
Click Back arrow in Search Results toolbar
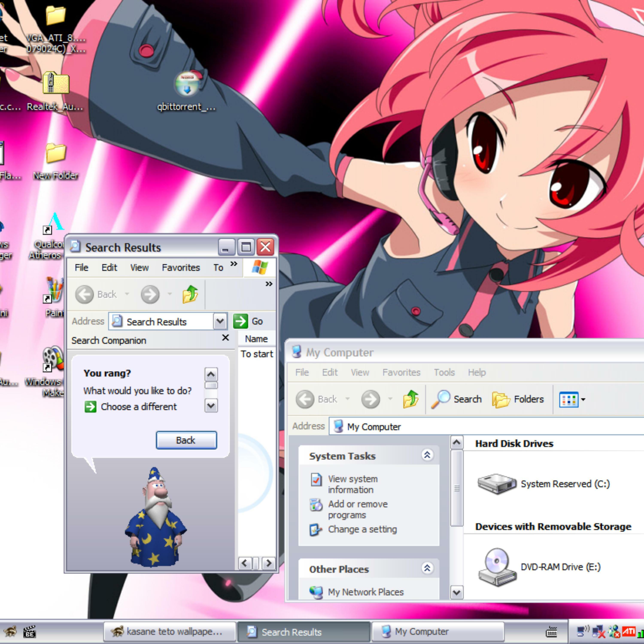coord(84,294)
